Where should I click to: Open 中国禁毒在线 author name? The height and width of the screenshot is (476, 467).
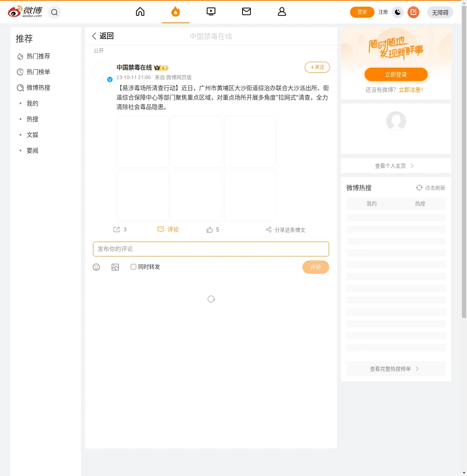[x=134, y=68]
